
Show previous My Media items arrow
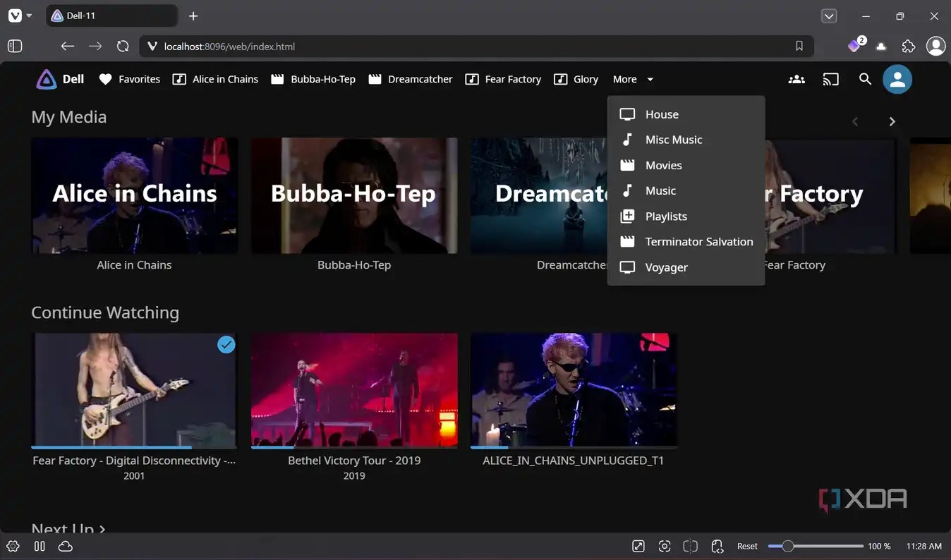[x=855, y=121]
